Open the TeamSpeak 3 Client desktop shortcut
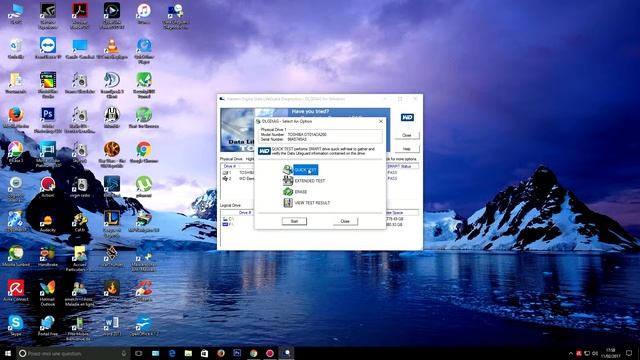 pos(112,85)
